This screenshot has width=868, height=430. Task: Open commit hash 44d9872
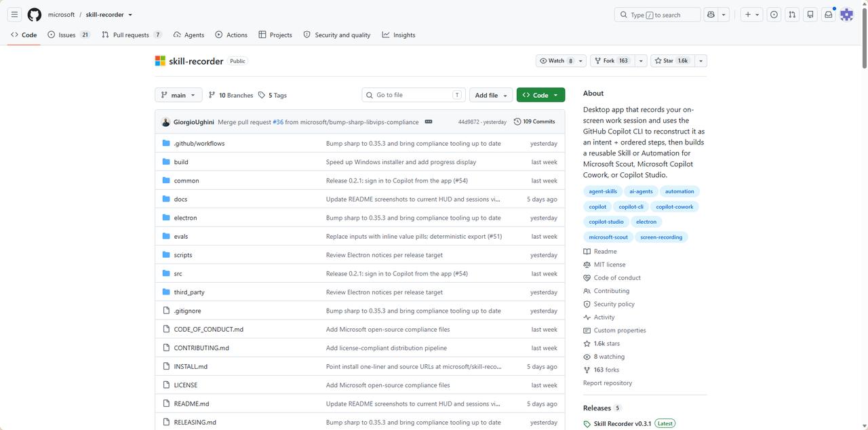tap(469, 122)
